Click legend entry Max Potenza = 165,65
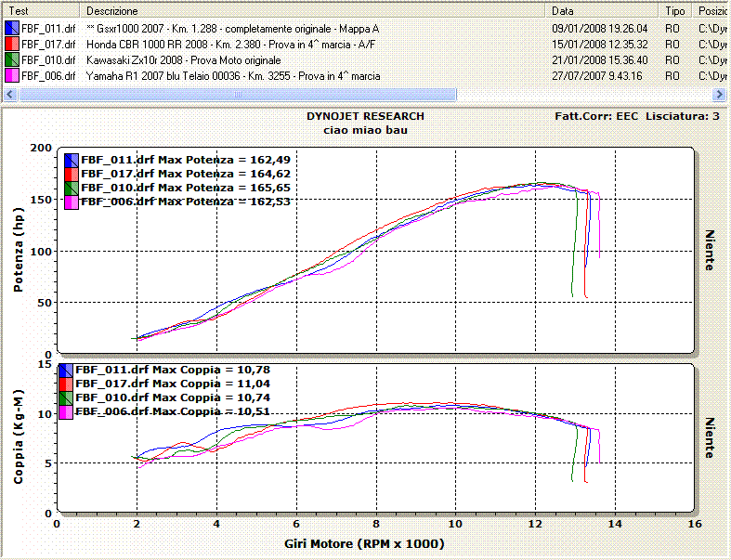The width and height of the screenshot is (731, 560). [x=186, y=188]
